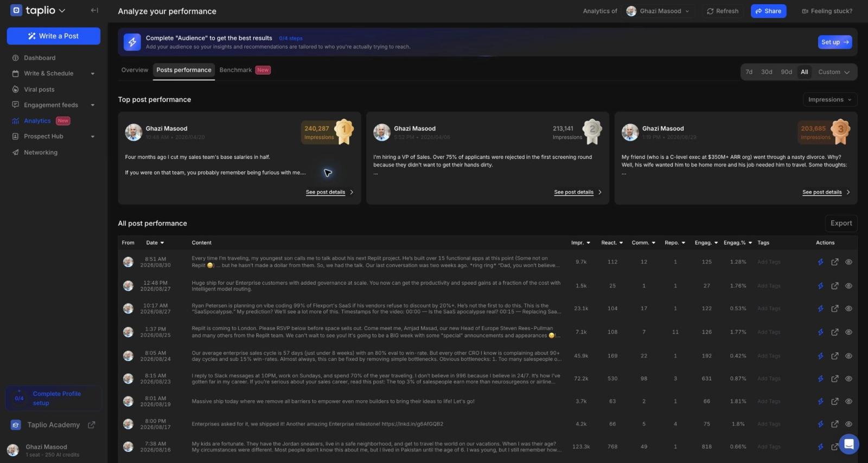This screenshot has width=868, height=463.
Task: Open the 2026/08/23 post externally
Action: [834, 379]
